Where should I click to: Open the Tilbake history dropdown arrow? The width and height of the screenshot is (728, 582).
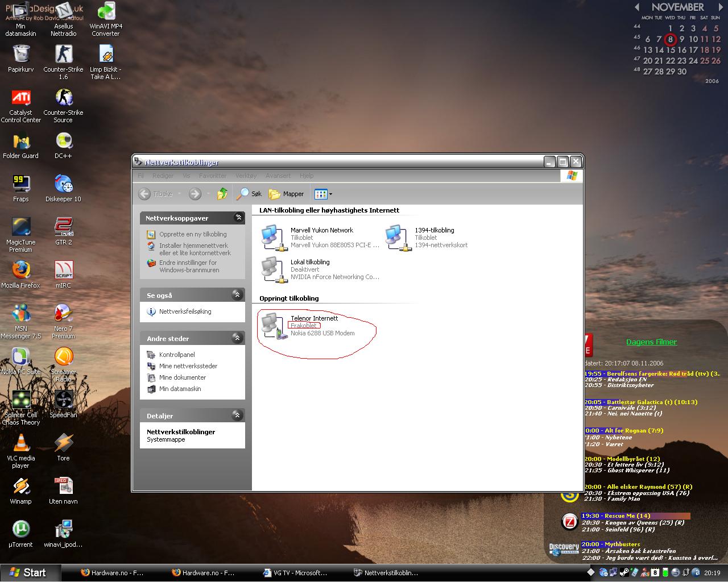tap(179, 194)
